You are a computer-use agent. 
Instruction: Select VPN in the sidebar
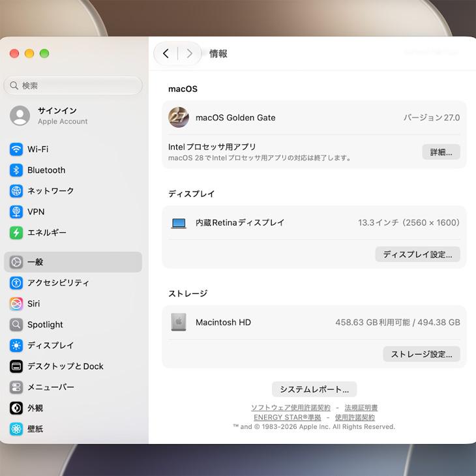[x=73, y=212]
